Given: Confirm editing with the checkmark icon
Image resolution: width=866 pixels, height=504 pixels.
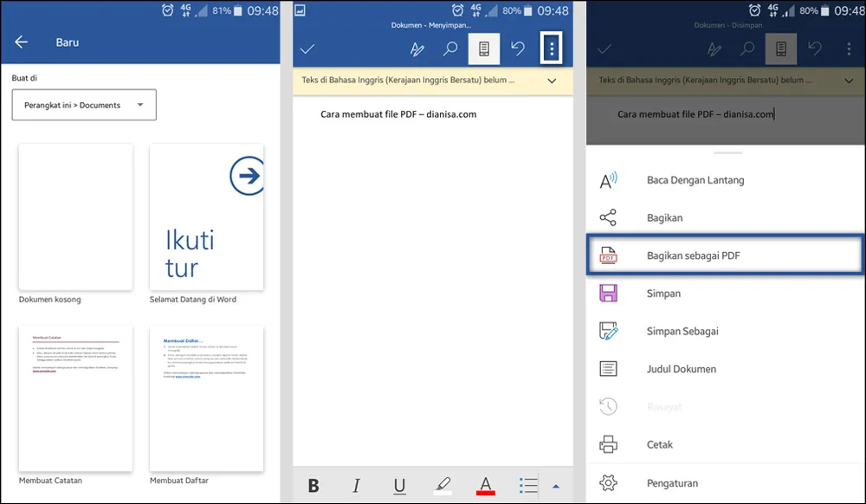Looking at the screenshot, I should click(307, 48).
